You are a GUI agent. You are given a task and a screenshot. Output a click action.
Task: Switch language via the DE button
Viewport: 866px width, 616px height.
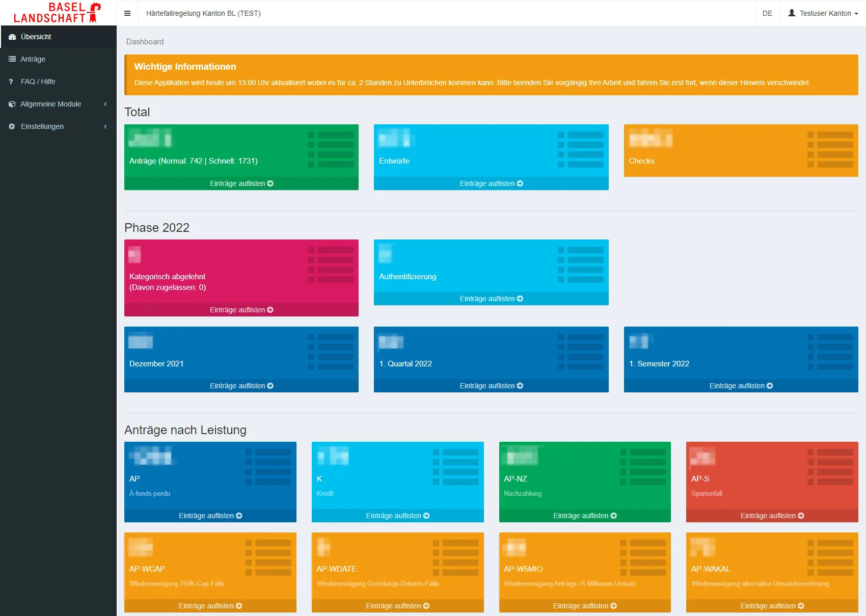767,13
